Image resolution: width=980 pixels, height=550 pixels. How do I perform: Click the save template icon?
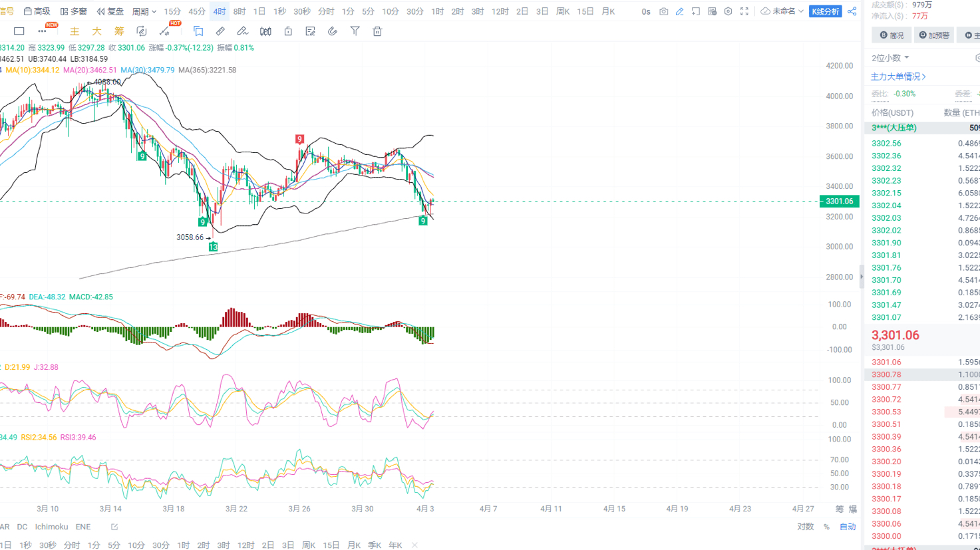(712, 11)
